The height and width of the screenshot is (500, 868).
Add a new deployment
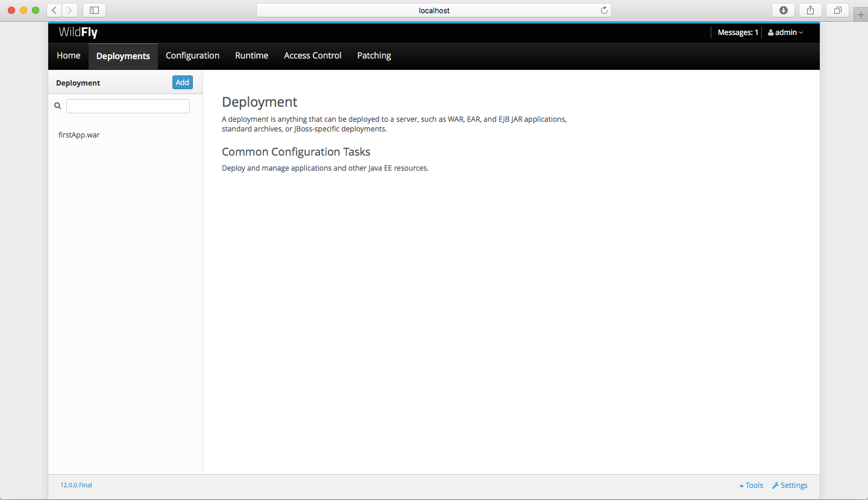click(x=183, y=83)
